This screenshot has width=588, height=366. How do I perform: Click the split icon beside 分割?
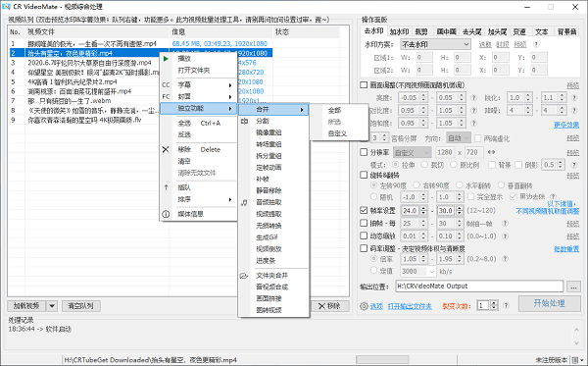(x=244, y=121)
